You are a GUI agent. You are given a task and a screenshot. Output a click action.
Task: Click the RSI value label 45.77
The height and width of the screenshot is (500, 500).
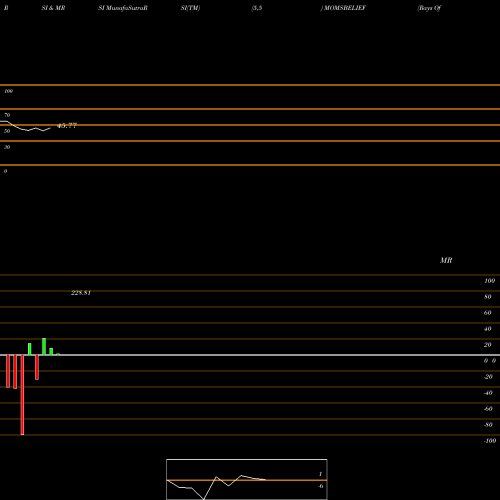(x=67, y=126)
